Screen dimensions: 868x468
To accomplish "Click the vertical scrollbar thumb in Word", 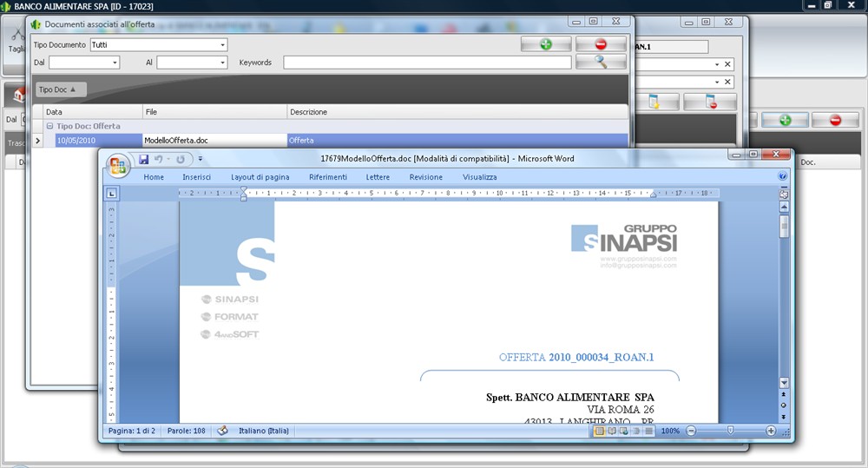I will pos(784,227).
